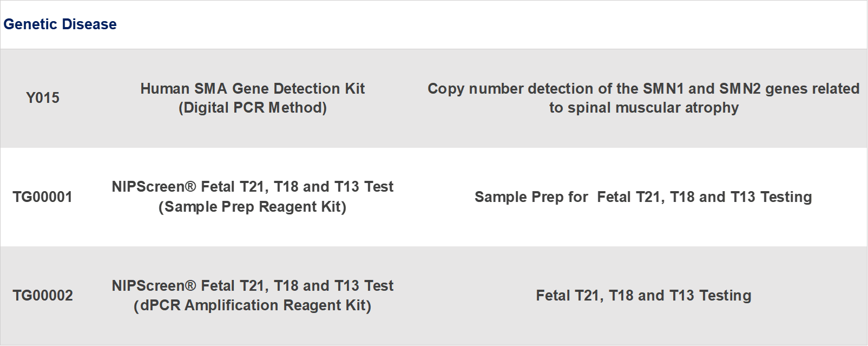Click the registered trademark symbol in TG00002 row
This screenshot has width=868, height=346.
coord(190,286)
